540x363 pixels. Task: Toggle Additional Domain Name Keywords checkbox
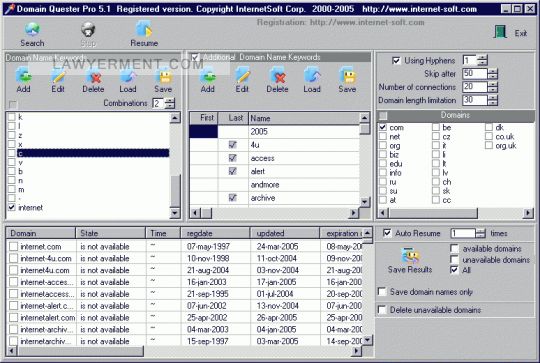click(x=195, y=57)
